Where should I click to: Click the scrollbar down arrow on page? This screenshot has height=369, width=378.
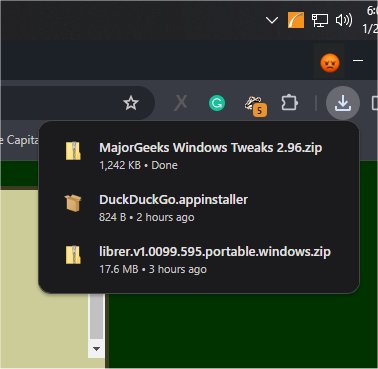tap(96, 349)
